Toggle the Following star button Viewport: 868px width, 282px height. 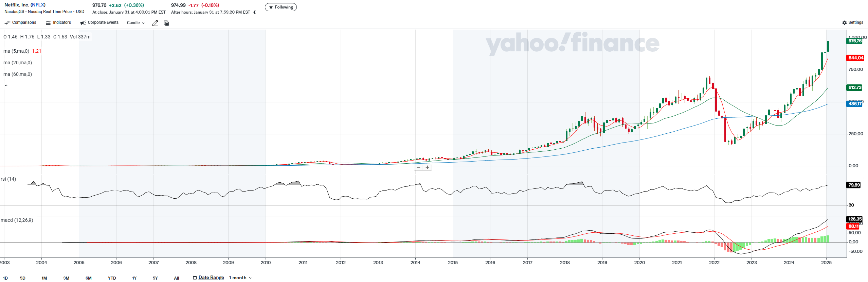tap(281, 7)
